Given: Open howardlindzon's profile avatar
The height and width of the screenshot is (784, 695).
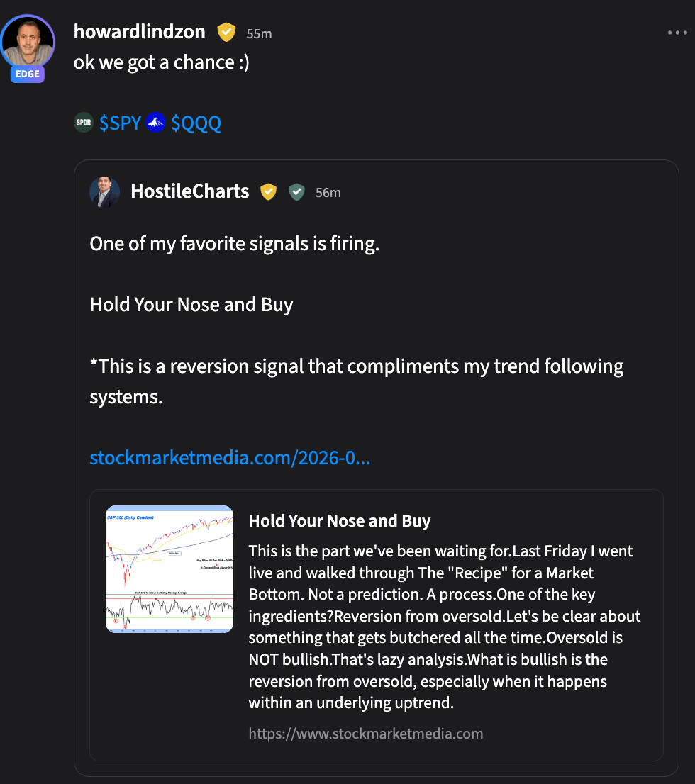Looking at the screenshot, I should click(28, 42).
